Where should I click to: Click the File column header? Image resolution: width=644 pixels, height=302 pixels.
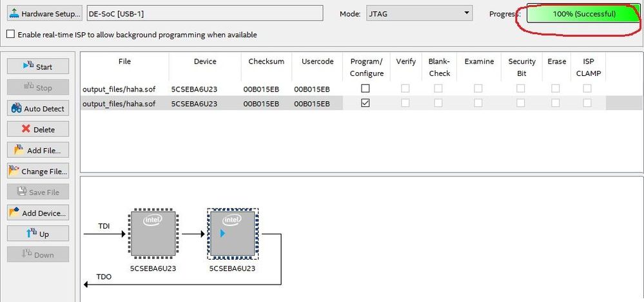tap(124, 62)
